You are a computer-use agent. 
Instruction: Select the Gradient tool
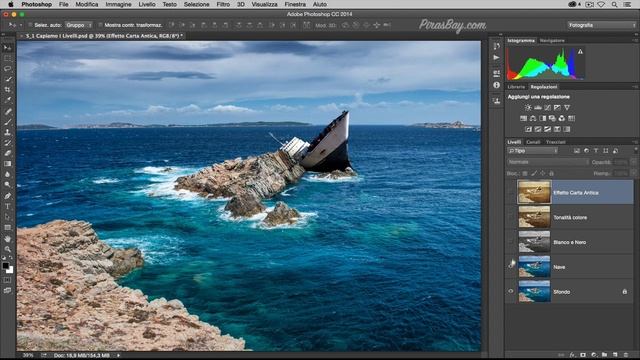[x=7, y=164]
